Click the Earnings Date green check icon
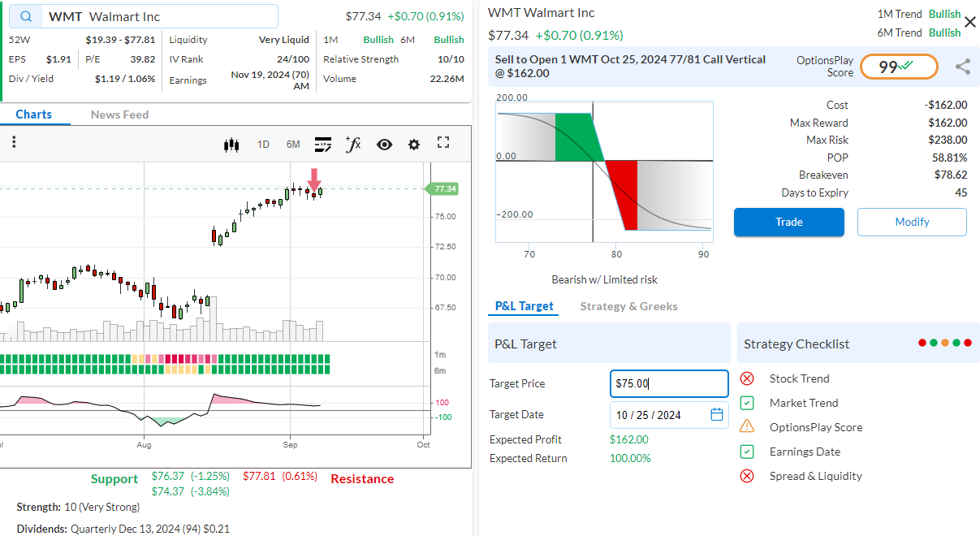The width and height of the screenshot is (980, 536). 748,452
